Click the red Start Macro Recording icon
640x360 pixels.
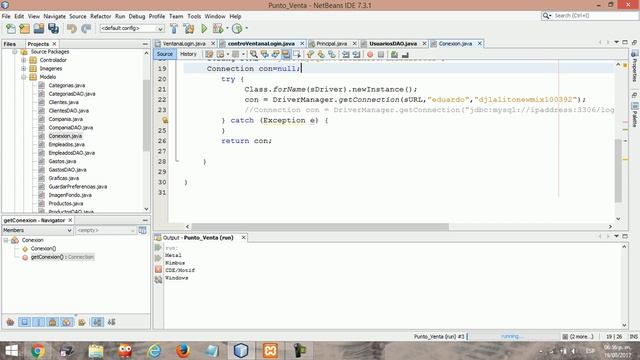[370, 54]
